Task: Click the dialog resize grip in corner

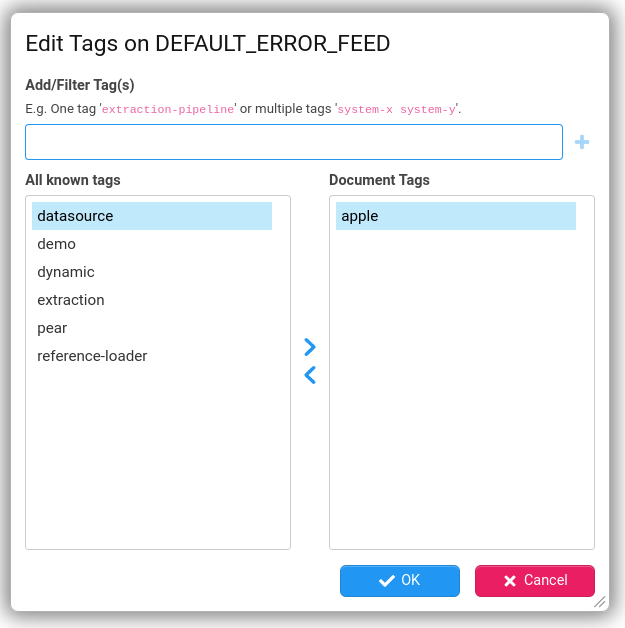Action: [600, 602]
